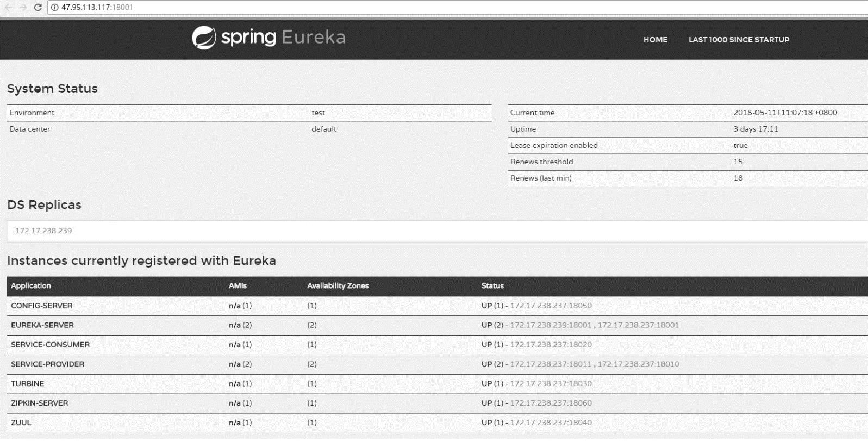Click the Lease expiration enabled label
868x441 pixels.
point(554,145)
